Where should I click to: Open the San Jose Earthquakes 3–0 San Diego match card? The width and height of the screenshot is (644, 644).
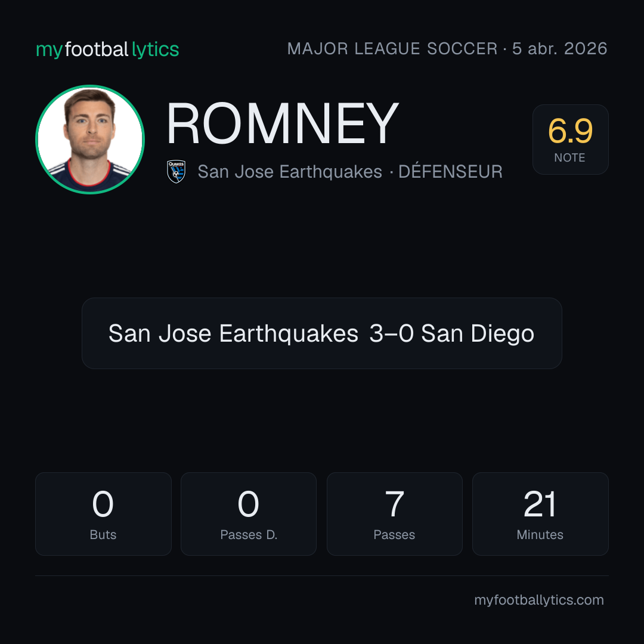coord(321,333)
